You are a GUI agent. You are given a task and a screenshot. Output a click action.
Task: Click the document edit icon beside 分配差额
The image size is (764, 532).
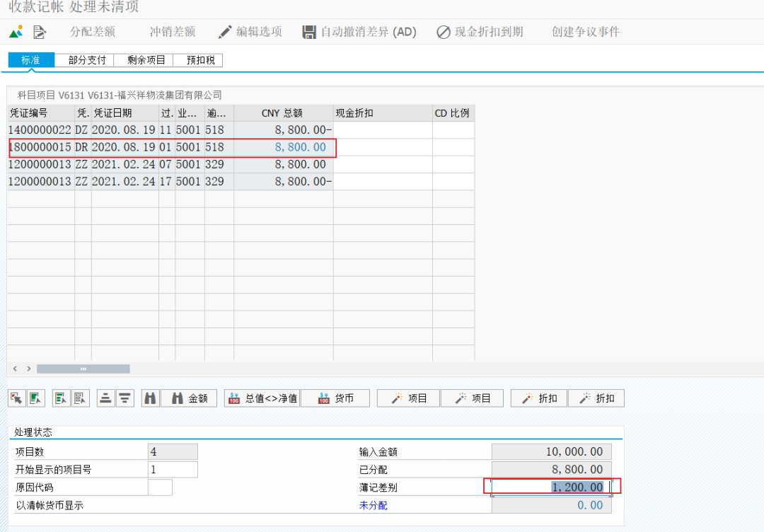click(x=40, y=32)
